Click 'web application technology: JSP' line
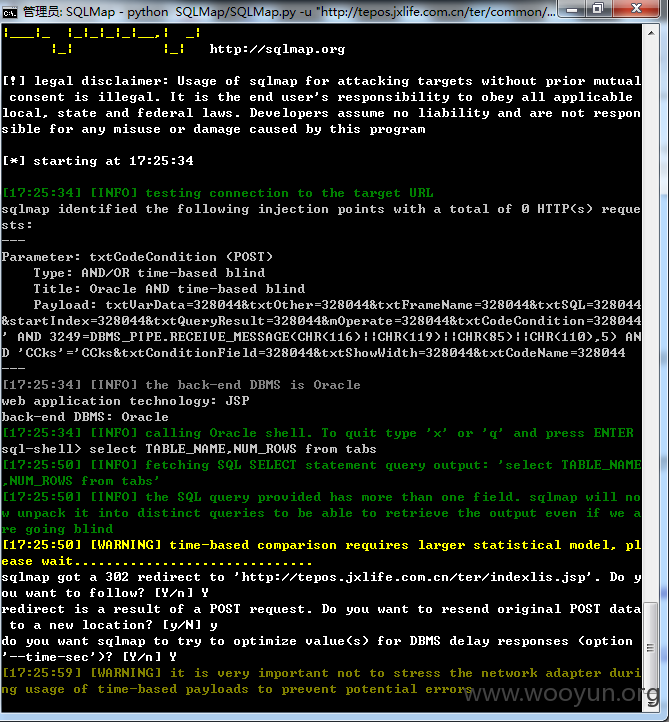This screenshot has width=669, height=722. 125,401
